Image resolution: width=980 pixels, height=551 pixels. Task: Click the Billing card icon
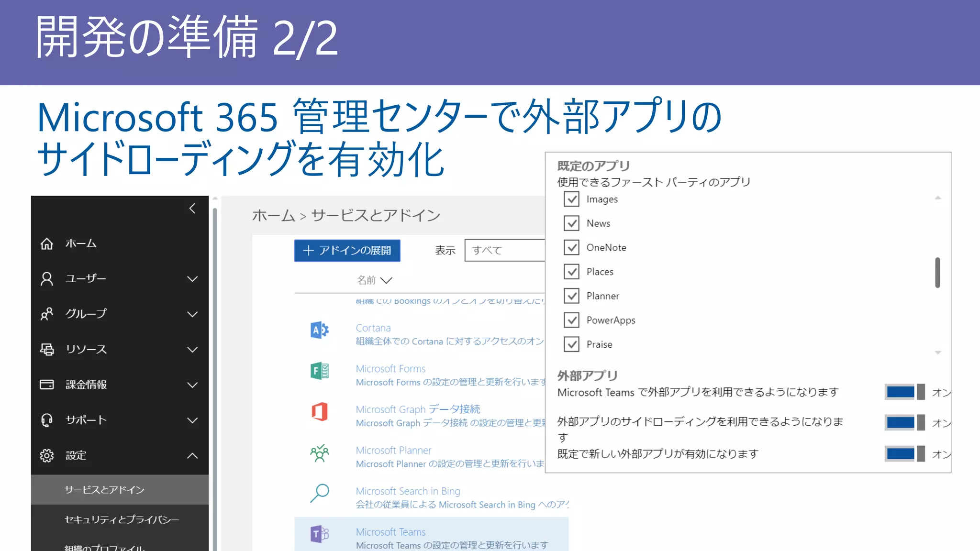tap(47, 385)
